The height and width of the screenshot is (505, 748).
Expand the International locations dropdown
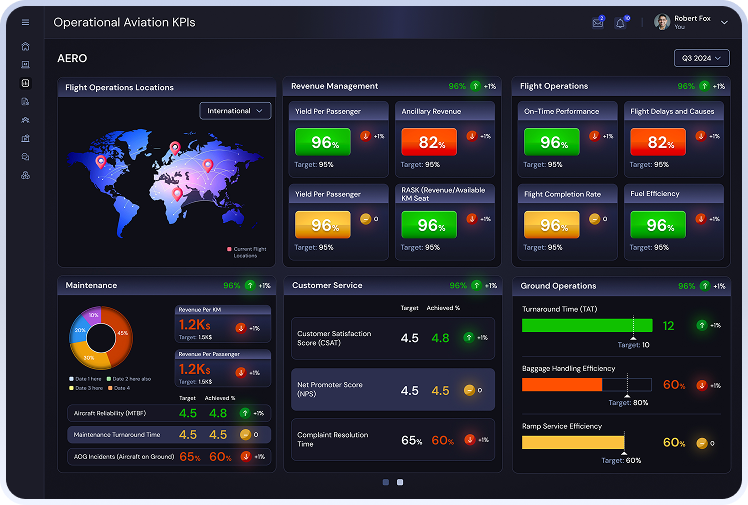click(235, 111)
